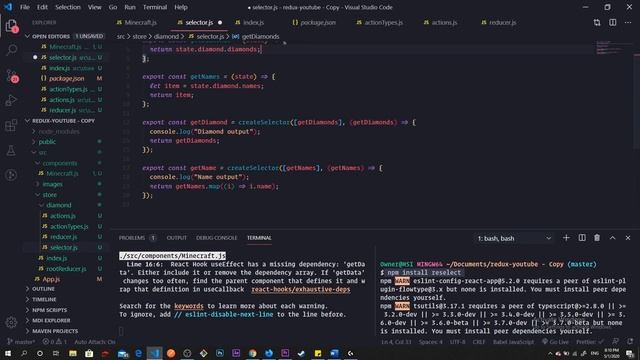Open the Manage settings gear
This screenshot has height=360, width=640.
click(11, 322)
